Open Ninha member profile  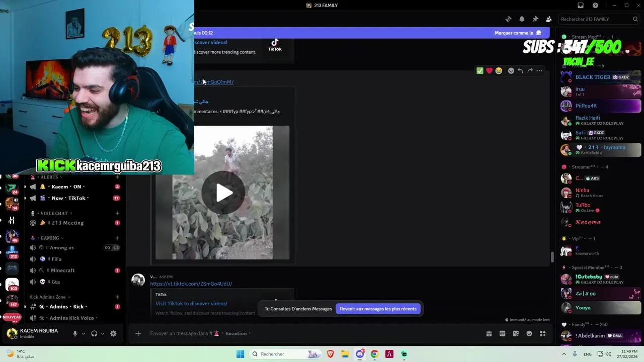pyautogui.click(x=601, y=193)
